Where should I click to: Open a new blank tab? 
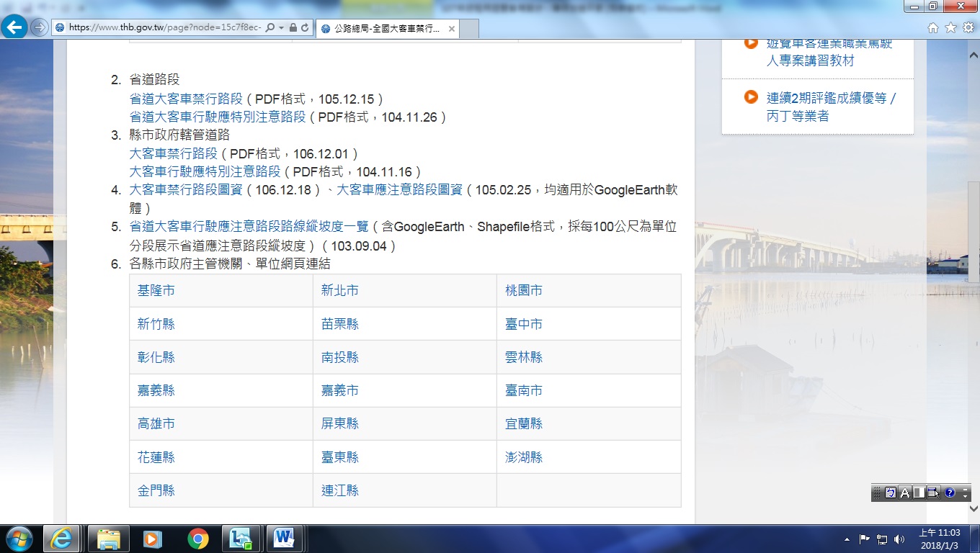469,29
